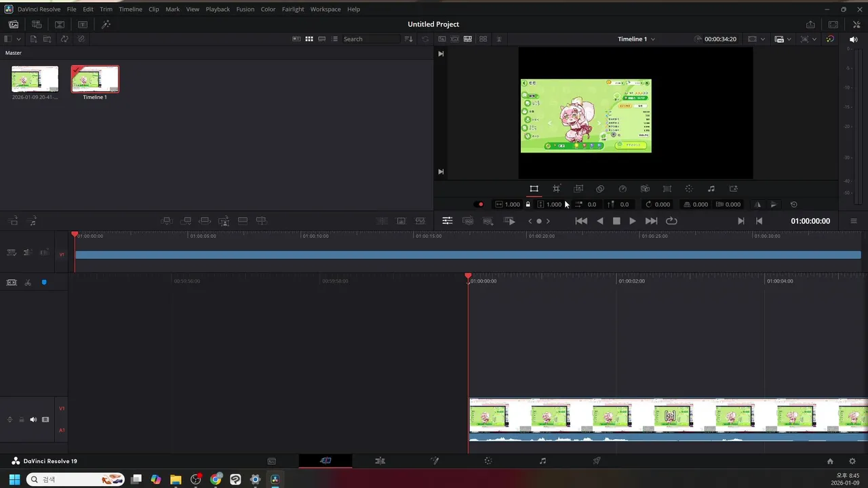Toggle the zoom width/height link lock
The height and width of the screenshot is (488, 868).
pos(528,205)
